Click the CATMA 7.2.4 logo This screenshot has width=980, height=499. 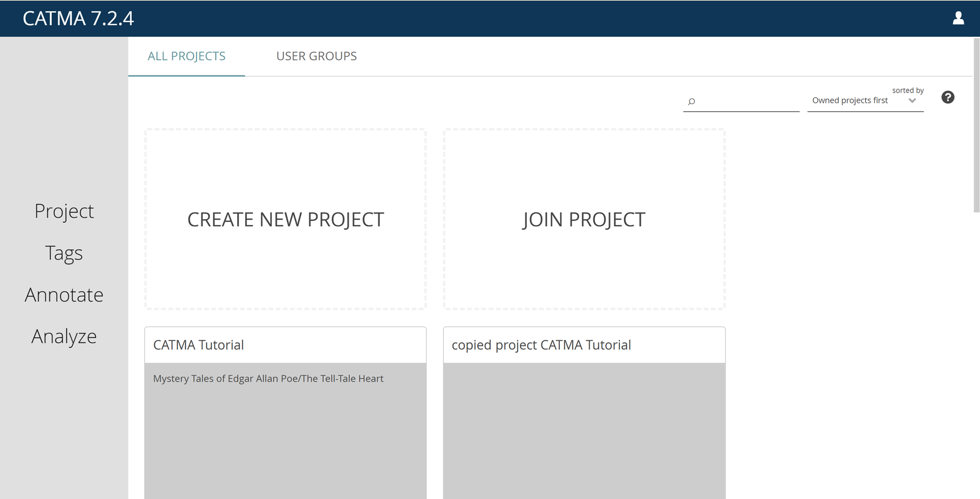tap(78, 19)
